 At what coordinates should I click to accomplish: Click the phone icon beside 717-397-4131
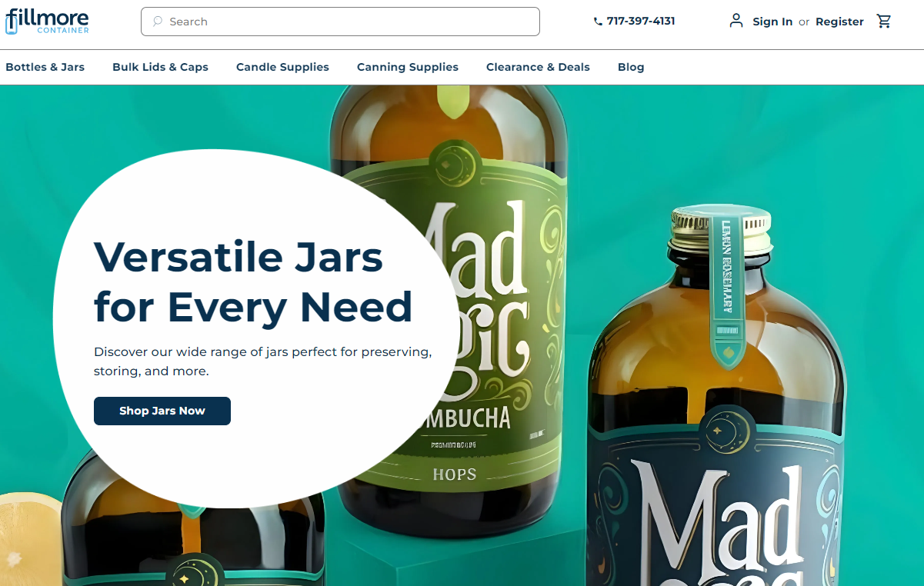(x=598, y=22)
